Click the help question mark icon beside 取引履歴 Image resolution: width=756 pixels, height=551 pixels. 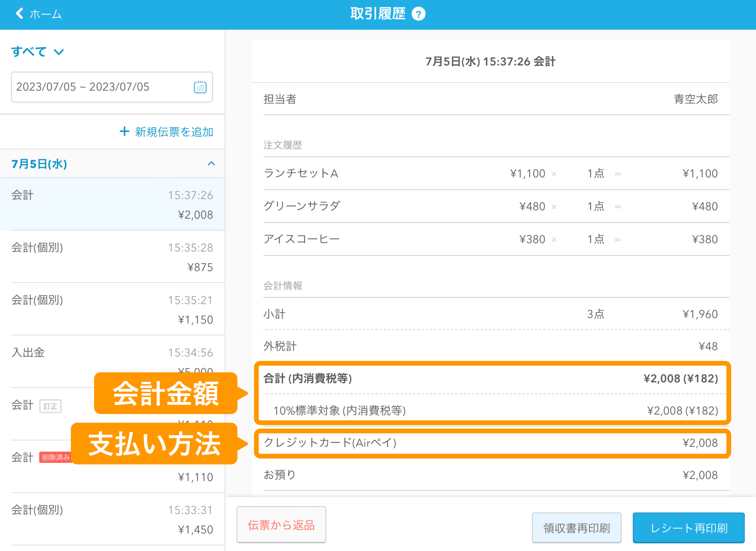coord(419,13)
